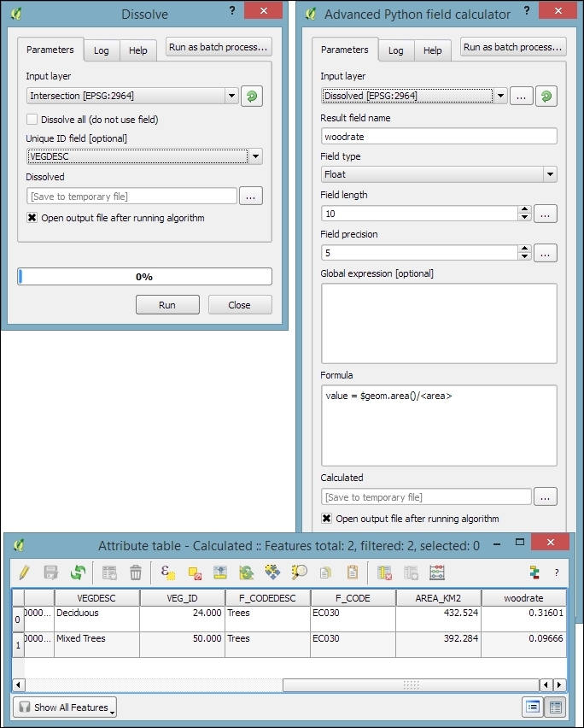Image resolution: width=584 pixels, height=728 pixels.
Task: Open Show All Features filter menu
Action: click(x=65, y=707)
